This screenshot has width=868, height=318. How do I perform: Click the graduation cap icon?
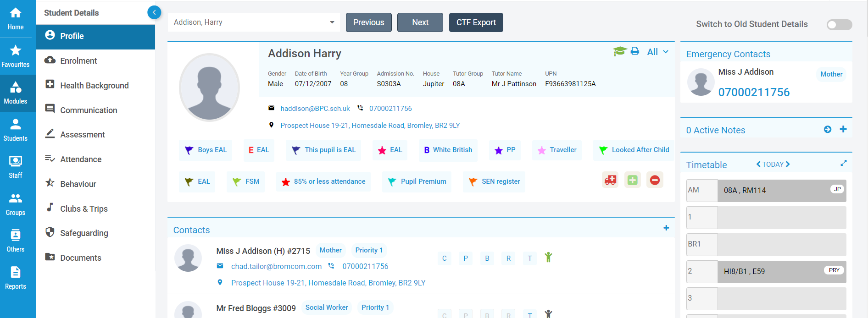pyautogui.click(x=619, y=51)
